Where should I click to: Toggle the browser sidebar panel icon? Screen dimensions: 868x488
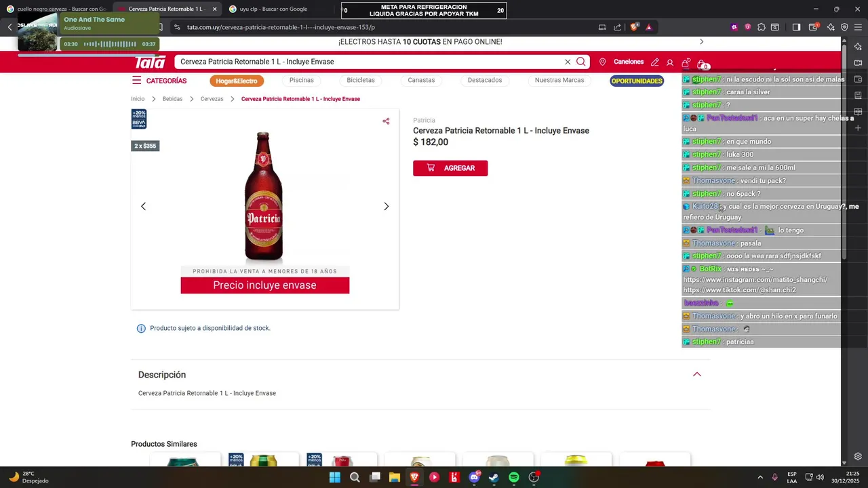tap(796, 27)
